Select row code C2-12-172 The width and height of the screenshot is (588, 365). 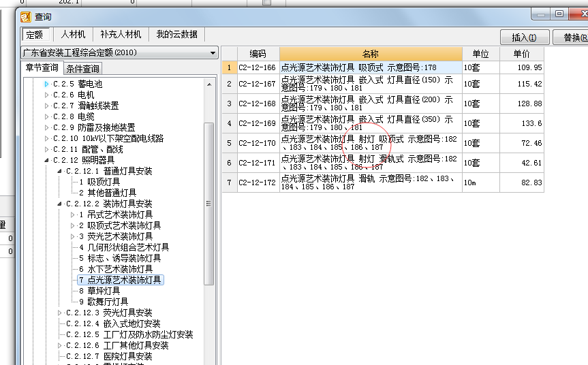258,182
